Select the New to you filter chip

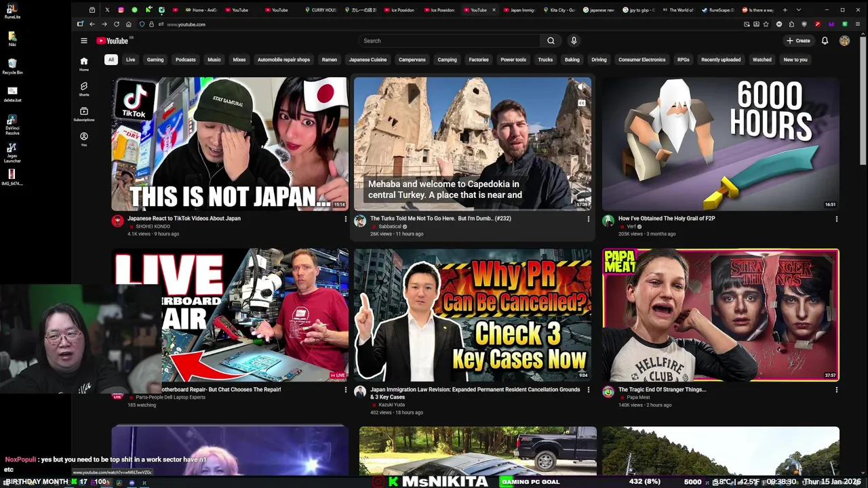tap(795, 60)
